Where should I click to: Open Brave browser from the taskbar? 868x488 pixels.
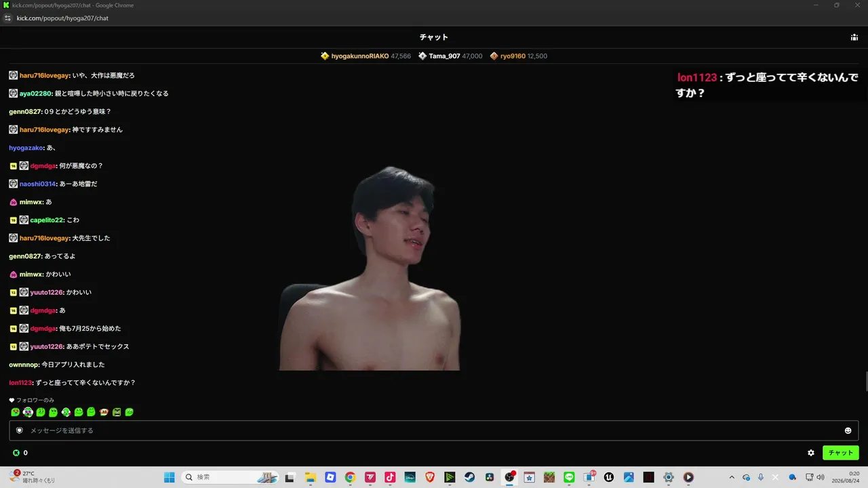430,477
